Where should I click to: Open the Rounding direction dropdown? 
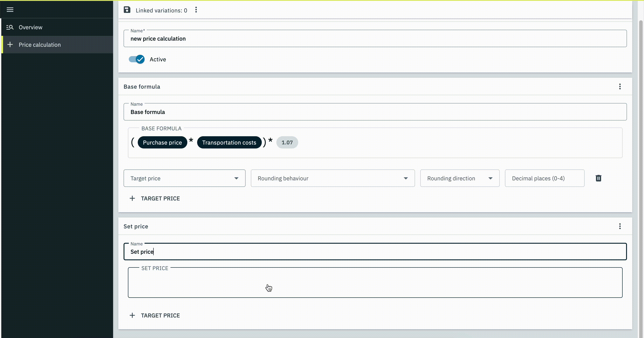460,178
